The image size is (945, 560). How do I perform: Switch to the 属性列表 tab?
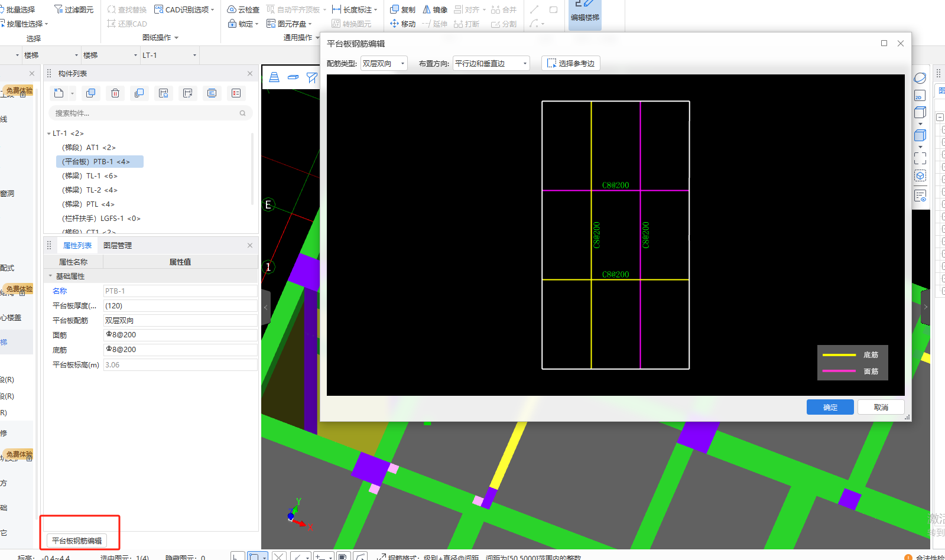77,245
